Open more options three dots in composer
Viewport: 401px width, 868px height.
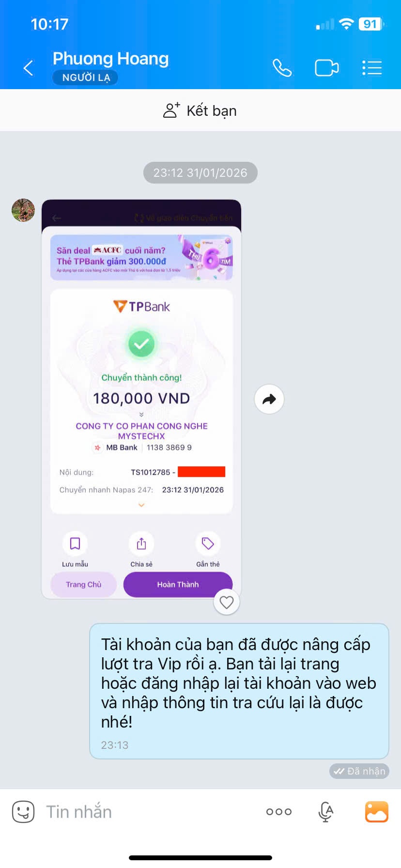pos(279,812)
